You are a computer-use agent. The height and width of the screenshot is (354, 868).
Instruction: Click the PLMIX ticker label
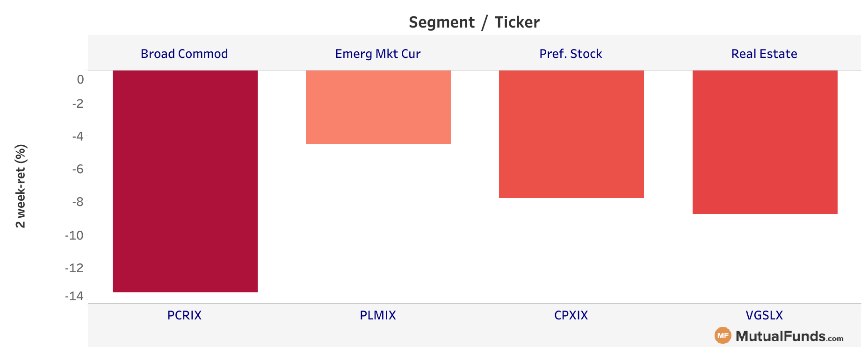tap(378, 315)
